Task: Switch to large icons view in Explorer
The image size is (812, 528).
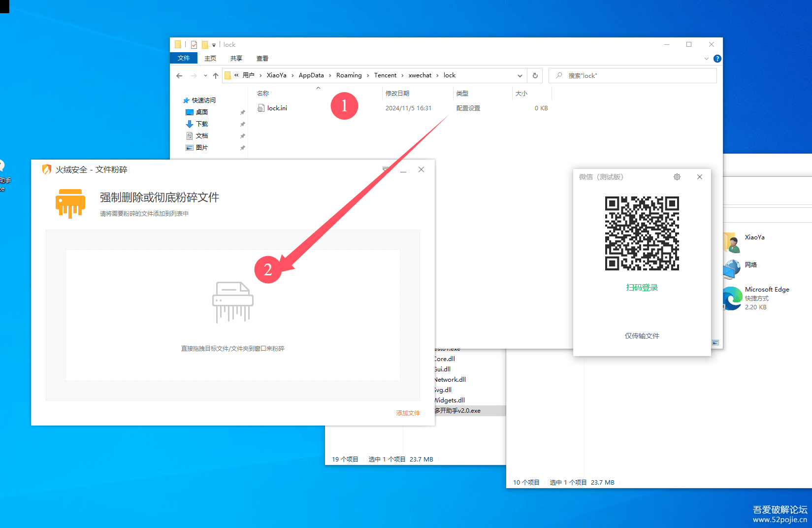Action: pyautogui.click(x=715, y=342)
